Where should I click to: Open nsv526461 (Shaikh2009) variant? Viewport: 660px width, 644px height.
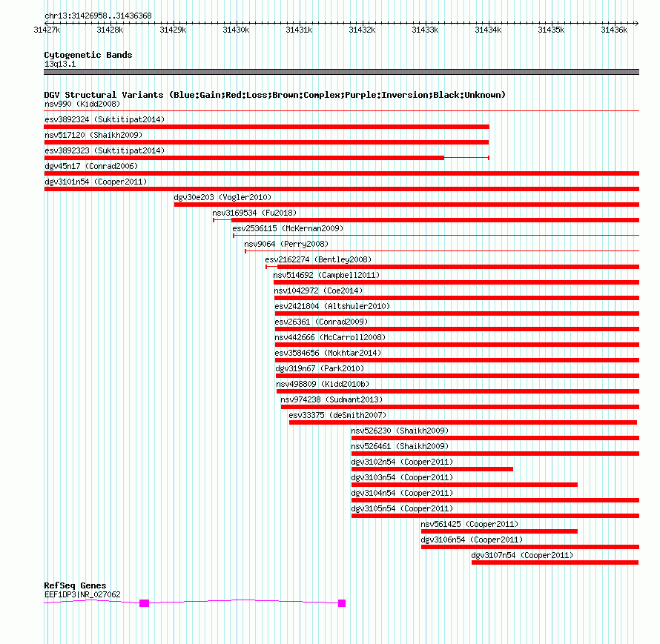coord(400,446)
